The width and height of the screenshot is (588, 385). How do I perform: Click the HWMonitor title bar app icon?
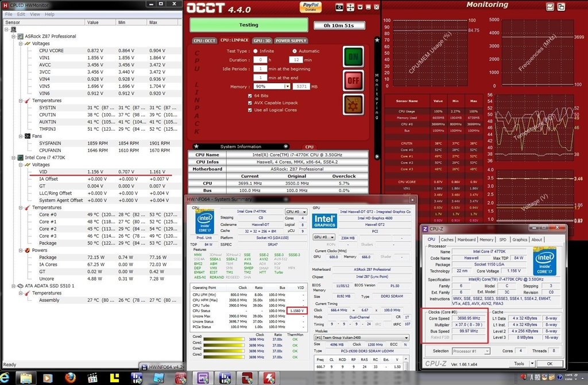click(5, 5)
